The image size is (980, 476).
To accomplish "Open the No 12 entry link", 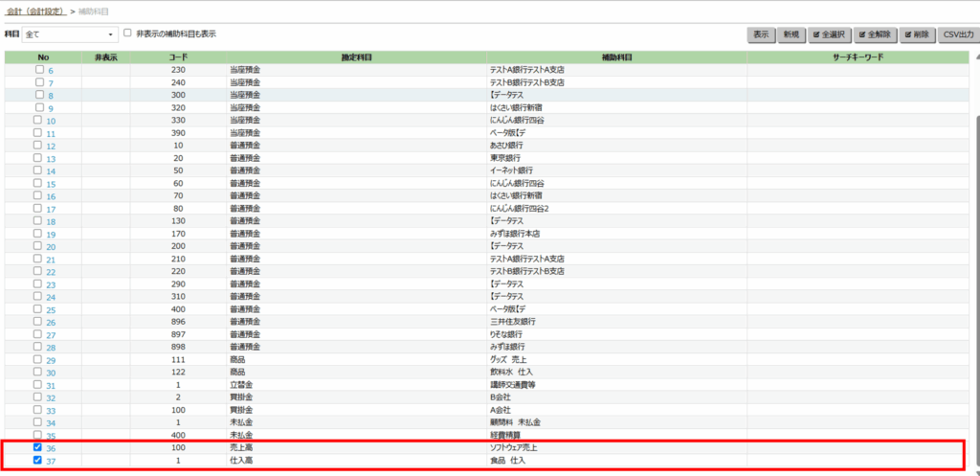I will [x=51, y=146].
